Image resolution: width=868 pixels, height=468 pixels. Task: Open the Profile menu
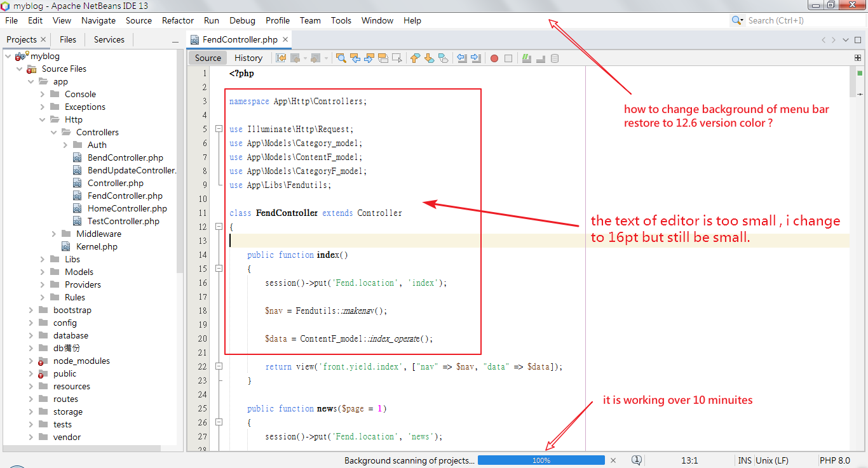(278, 20)
